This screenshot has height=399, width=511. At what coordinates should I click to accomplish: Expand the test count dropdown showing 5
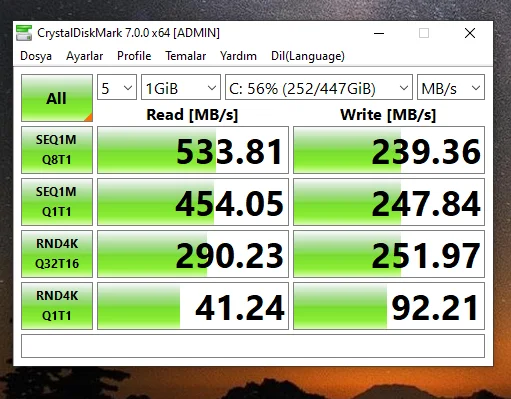117,87
